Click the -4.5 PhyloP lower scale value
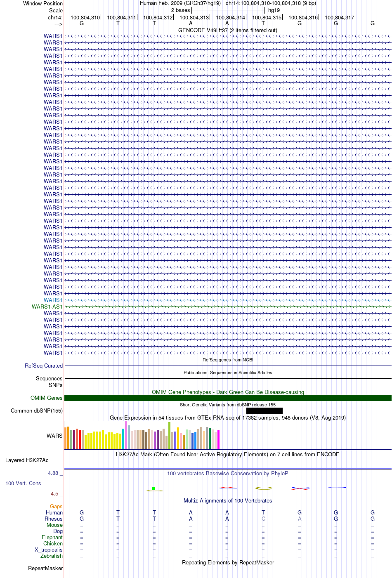The width and height of the screenshot is (392, 578). click(55, 493)
